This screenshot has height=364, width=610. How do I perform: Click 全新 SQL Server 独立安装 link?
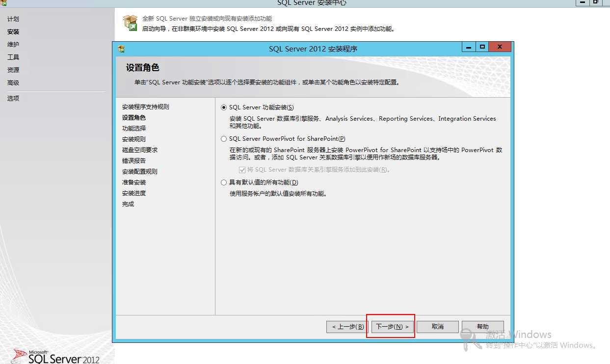click(207, 19)
